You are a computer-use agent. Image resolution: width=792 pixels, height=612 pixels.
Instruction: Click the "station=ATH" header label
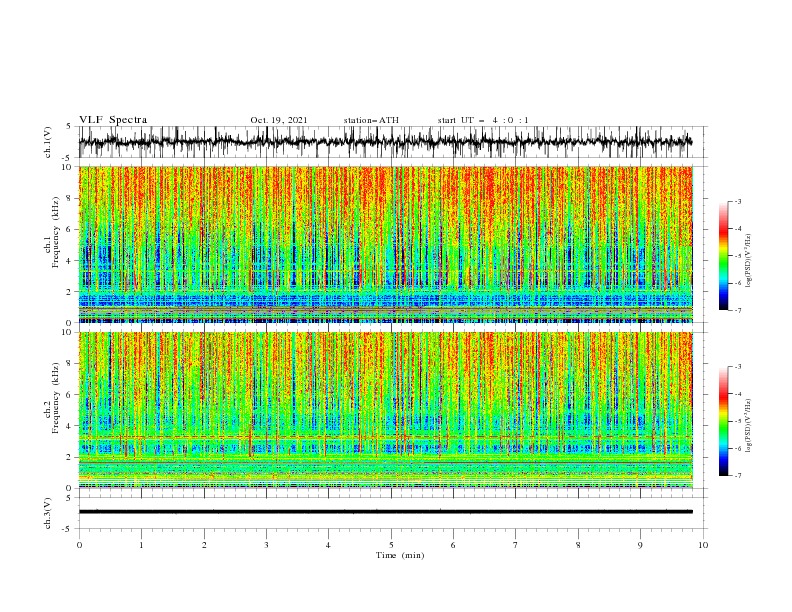point(371,120)
